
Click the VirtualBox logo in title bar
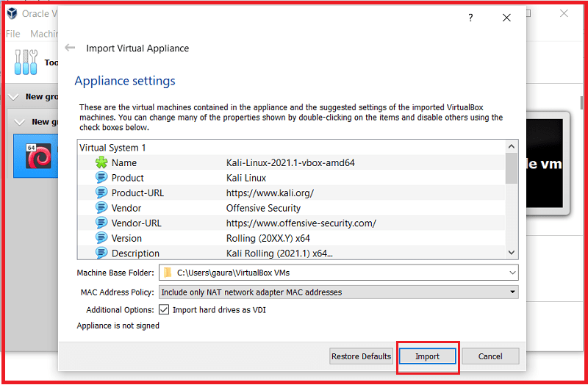(12, 13)
